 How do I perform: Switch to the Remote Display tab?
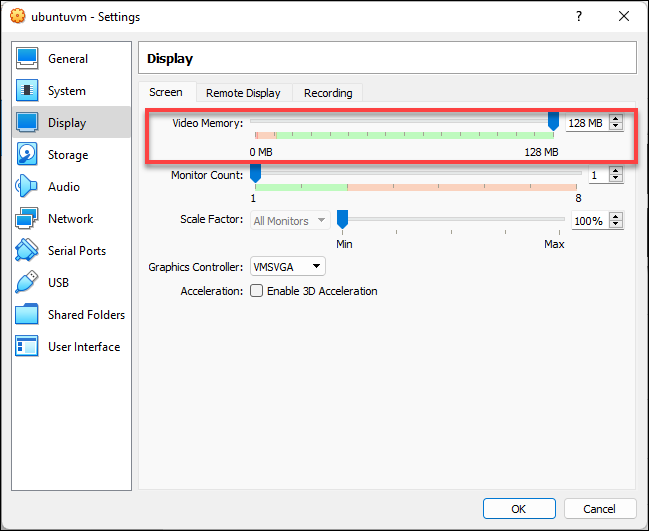pyautogui.click(x=243, y=93)
